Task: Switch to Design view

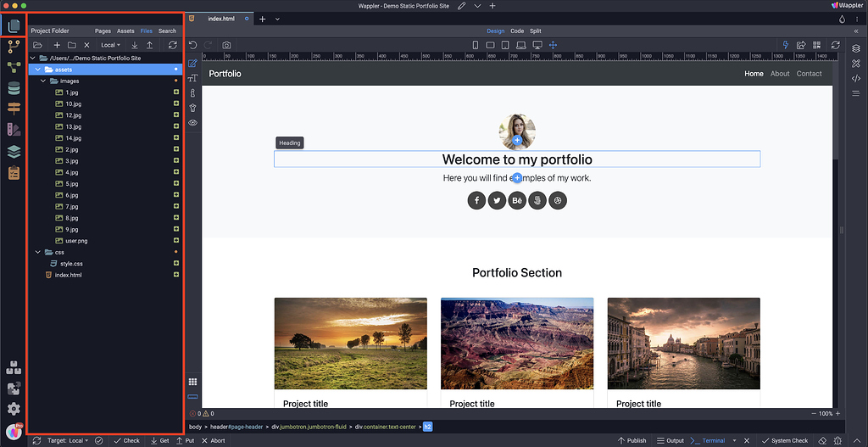Action: click(496, 31)
